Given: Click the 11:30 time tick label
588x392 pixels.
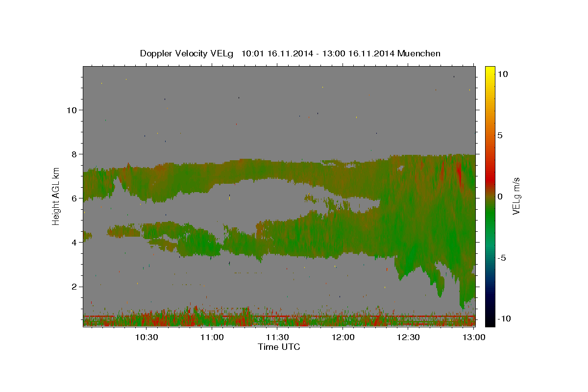Looking at the screenshot, I should click(277, 337).
